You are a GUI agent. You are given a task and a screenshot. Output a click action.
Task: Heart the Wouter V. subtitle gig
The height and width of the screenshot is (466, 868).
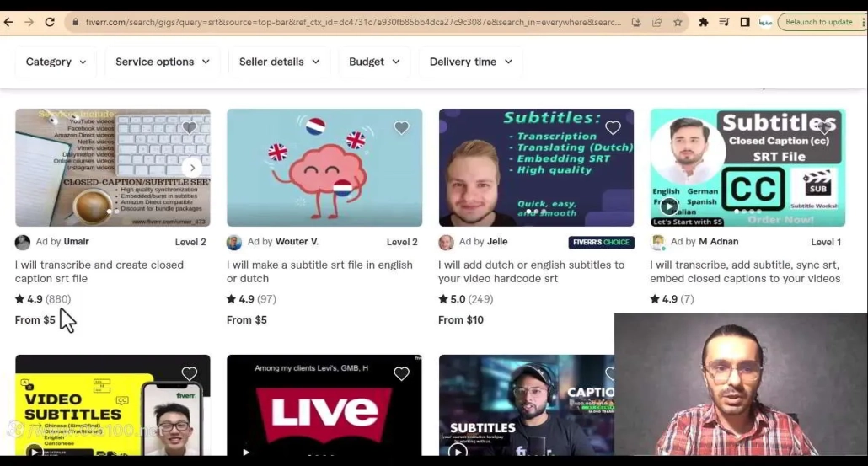click(x=401, y=128)
